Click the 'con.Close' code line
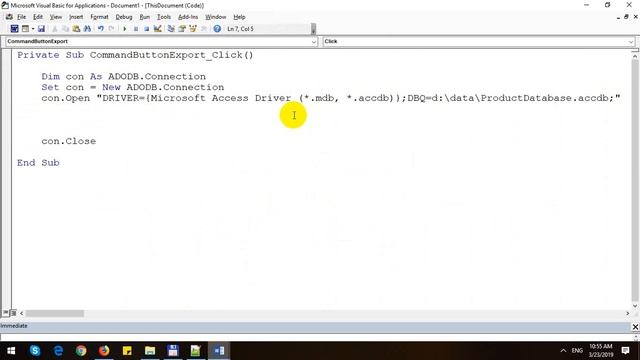Viewport: 640px width, 360px height. click(69, 141)
